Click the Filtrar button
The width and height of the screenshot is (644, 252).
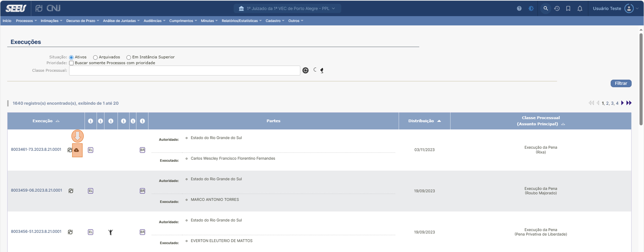[x=621, y=83]
